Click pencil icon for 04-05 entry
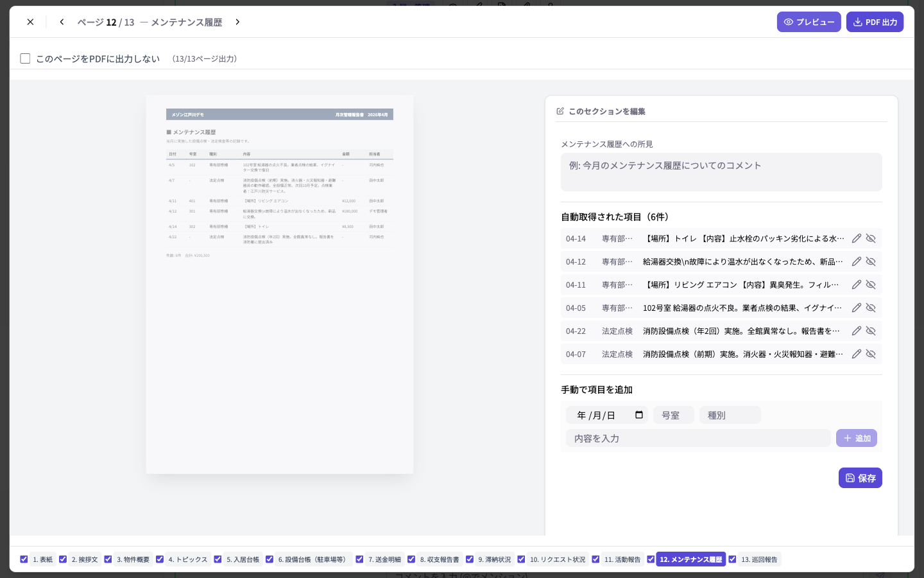Image resolution: width=924 pixels, height=578 pixels. 857,308
